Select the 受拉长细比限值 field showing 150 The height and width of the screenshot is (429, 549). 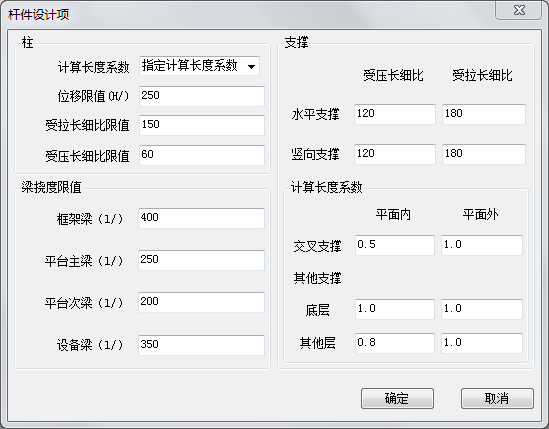[202, 125]
